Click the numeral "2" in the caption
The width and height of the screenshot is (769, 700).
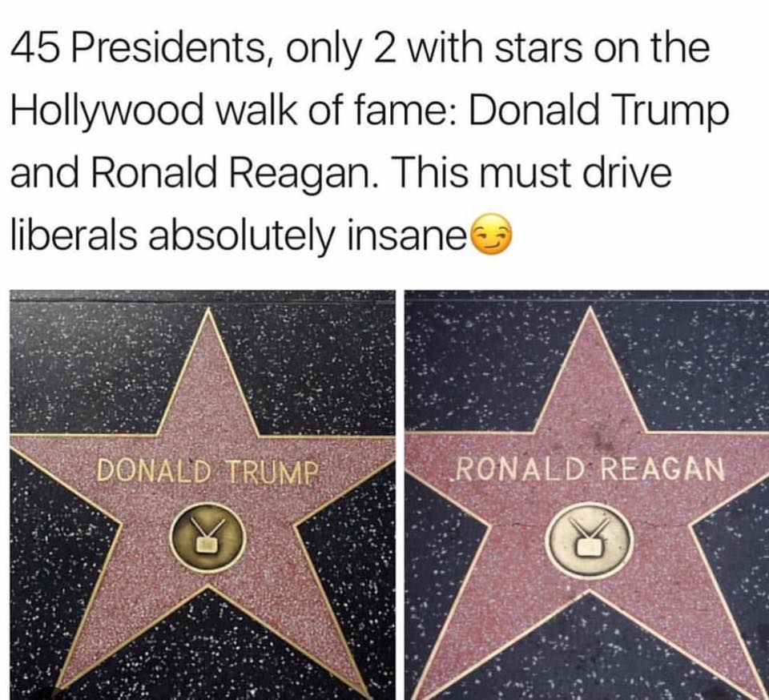click(x=384, y=49)
